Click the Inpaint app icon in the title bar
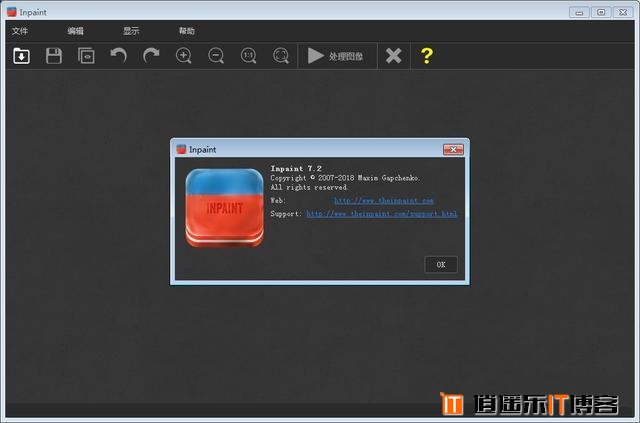 click(x=12, y=12)
